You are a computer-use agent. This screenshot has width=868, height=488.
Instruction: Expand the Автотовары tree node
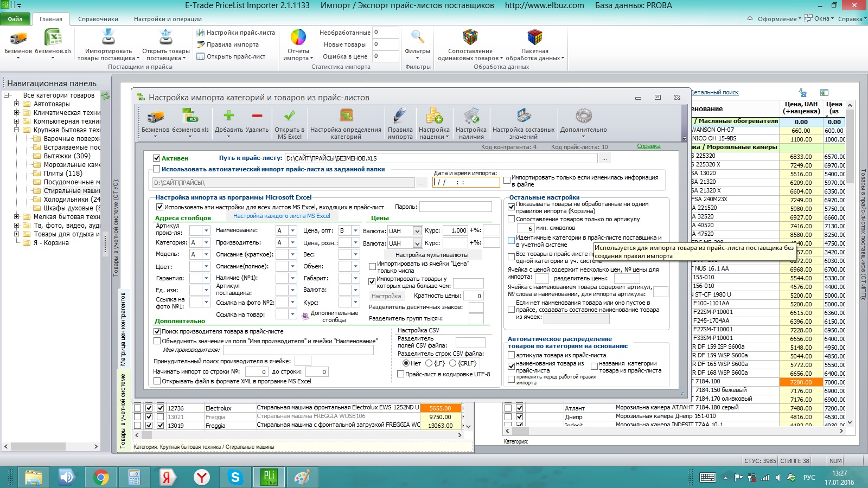tap(16, 104)
